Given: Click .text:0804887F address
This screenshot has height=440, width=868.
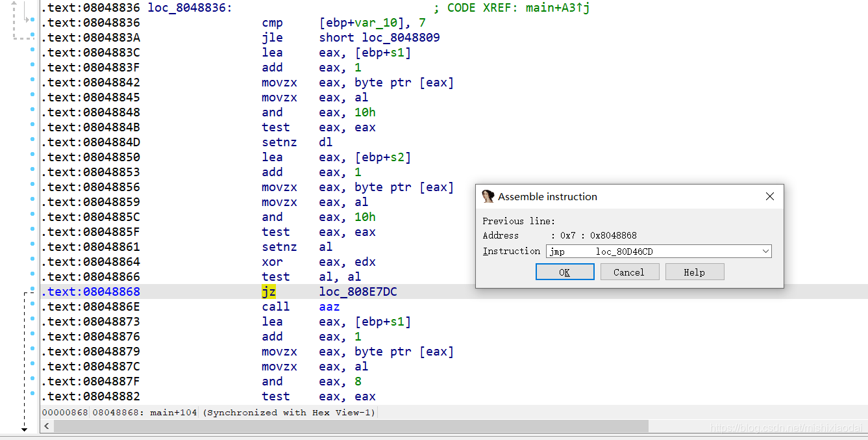Looking at the screenshot, I should point(90,382).
